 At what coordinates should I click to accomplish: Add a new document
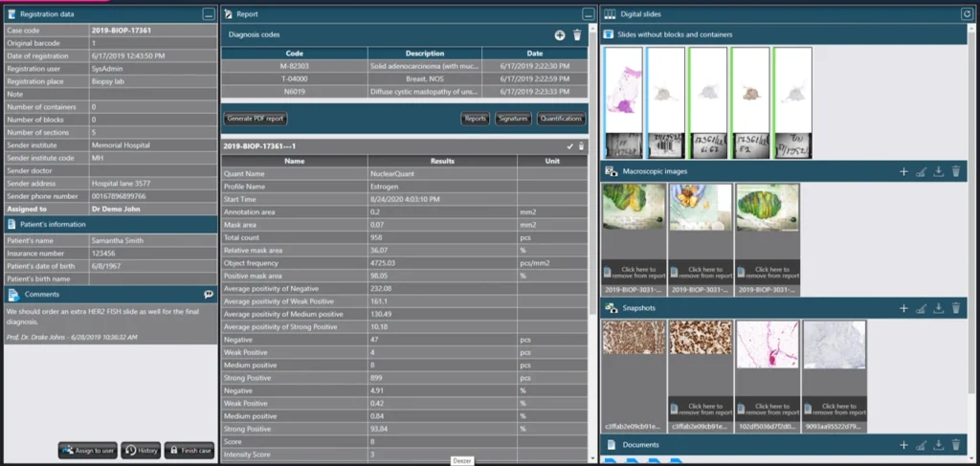click(903, 445)
